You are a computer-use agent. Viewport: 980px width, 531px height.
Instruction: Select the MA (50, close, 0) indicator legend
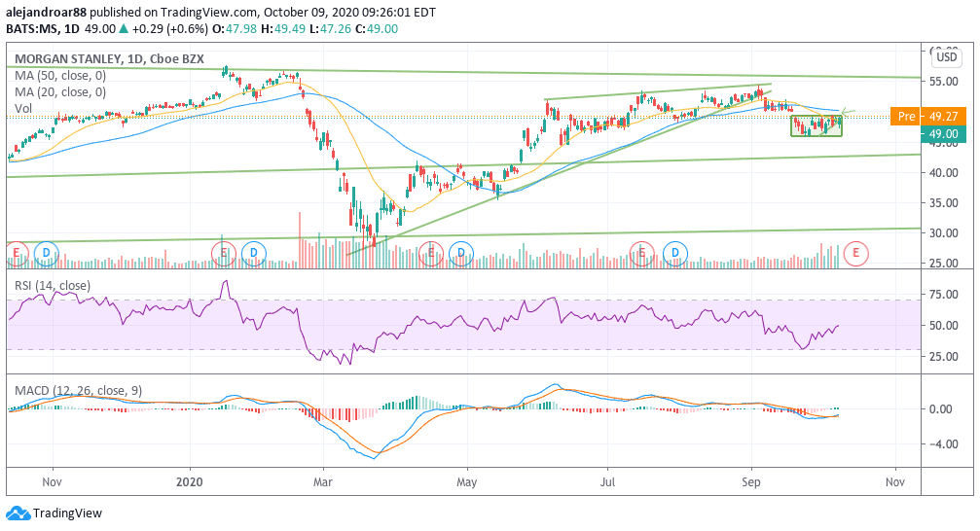coord(60,76)
